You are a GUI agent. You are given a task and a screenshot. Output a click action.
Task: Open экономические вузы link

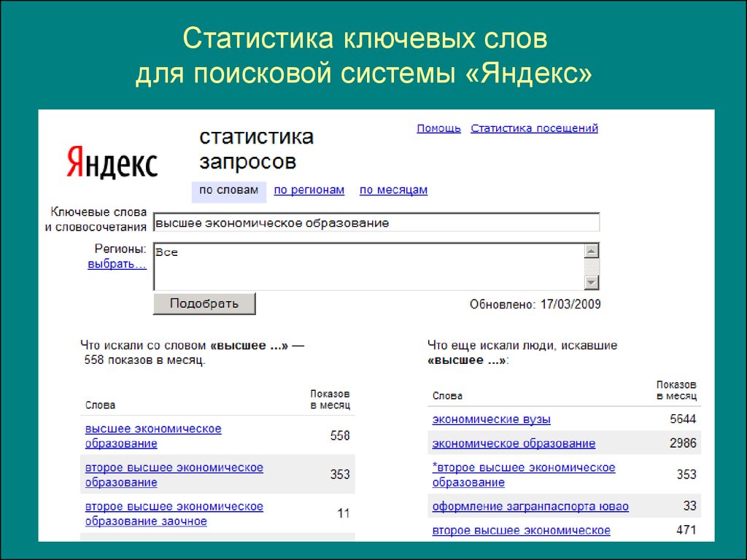[492, 419]
